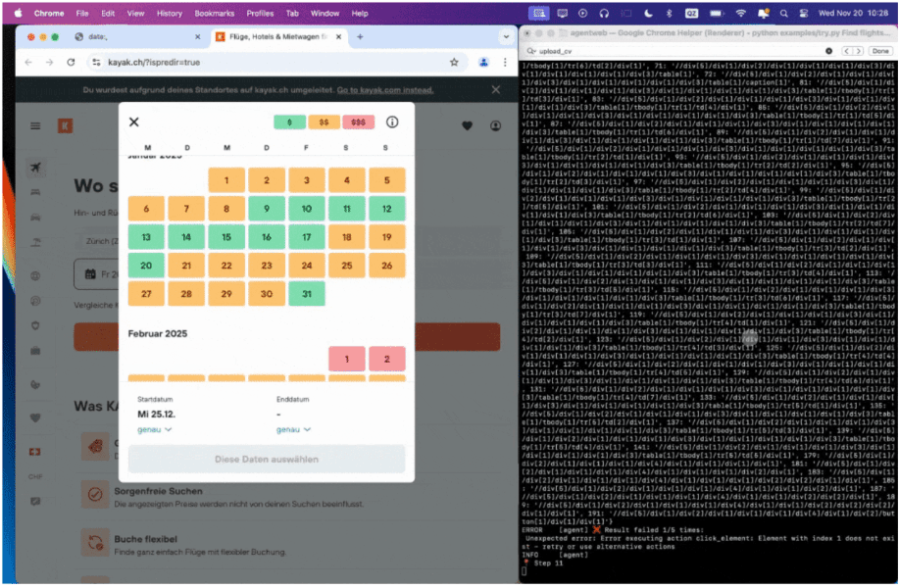
Task: Go to next terminal search result
Action: tap(858, 51)
